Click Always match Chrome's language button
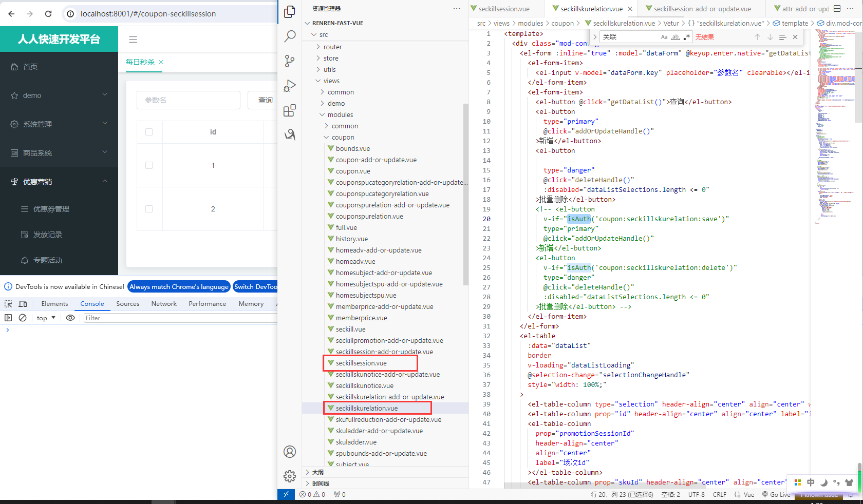 point(179,287)
